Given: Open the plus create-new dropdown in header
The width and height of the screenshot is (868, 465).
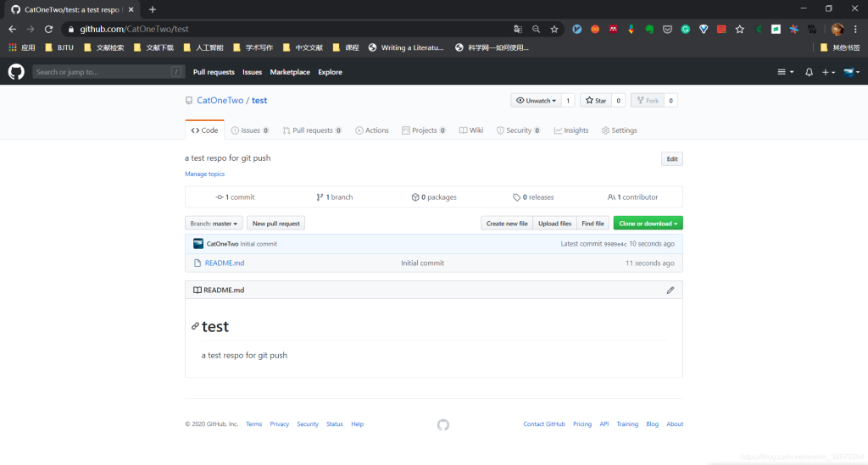Looking at the screenshot, I should [828, 72].
